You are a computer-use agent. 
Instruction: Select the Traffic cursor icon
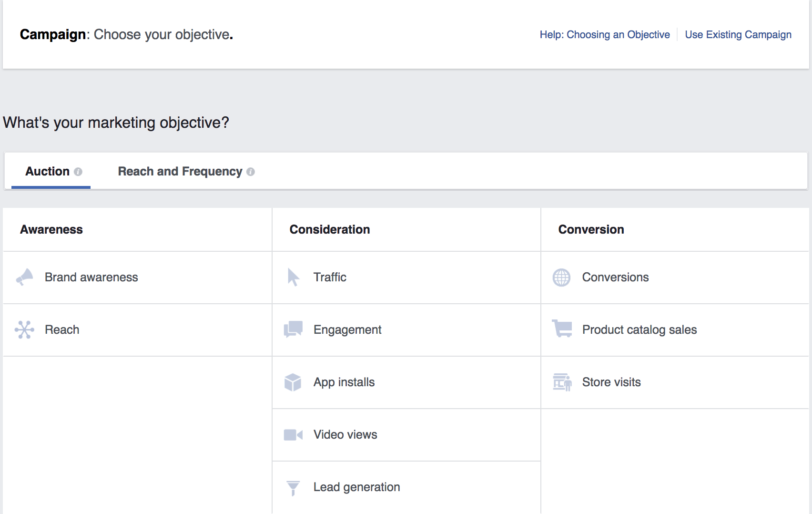[x=294, y=277]
